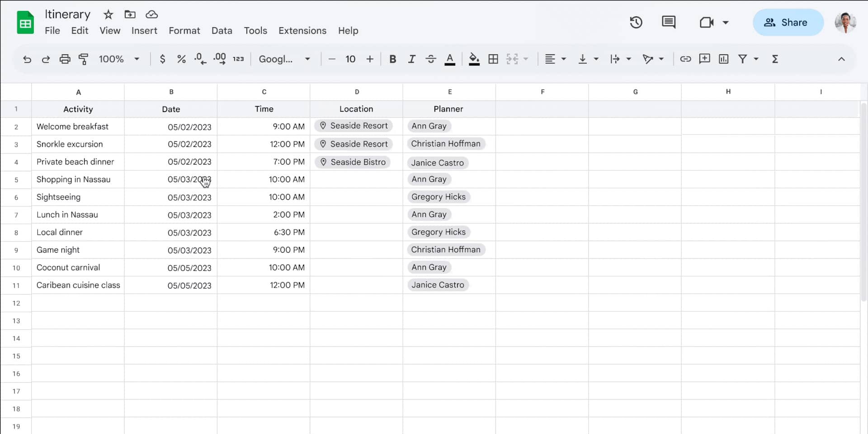Screen dimensions: 868x434
Task: Click the Print icon
Action: coord(65,59)
